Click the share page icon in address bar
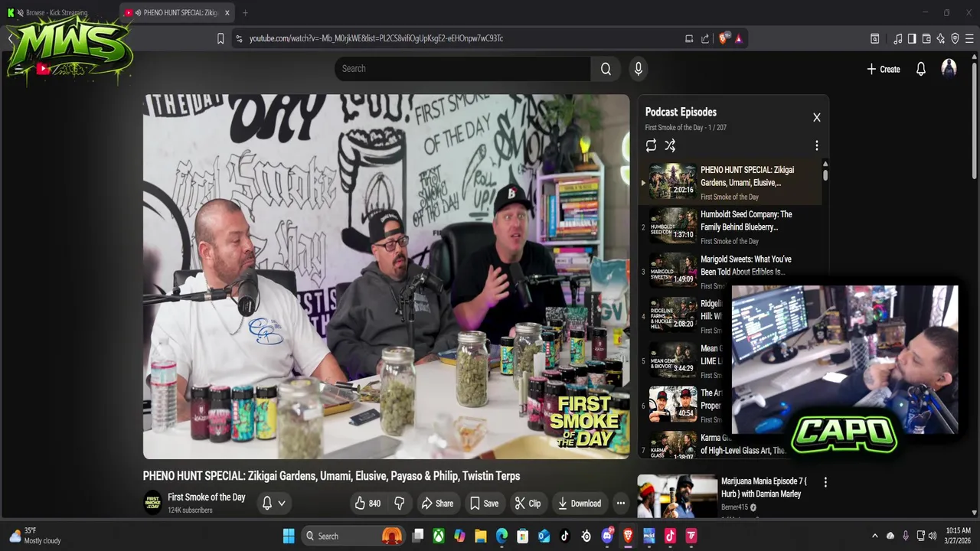Viewport: 980px width, 551px height. click(x=704, y=38)
